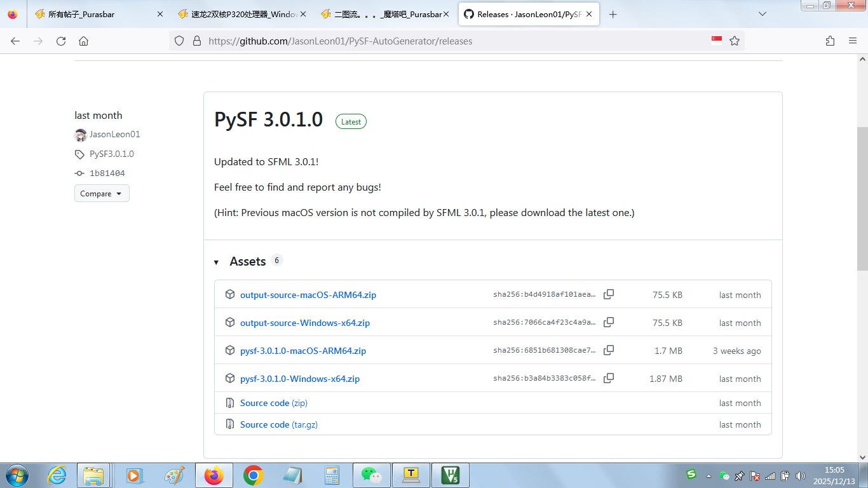Click the Firefox bookmark star icon
The image size is (868, 488).
click(735, 41)
